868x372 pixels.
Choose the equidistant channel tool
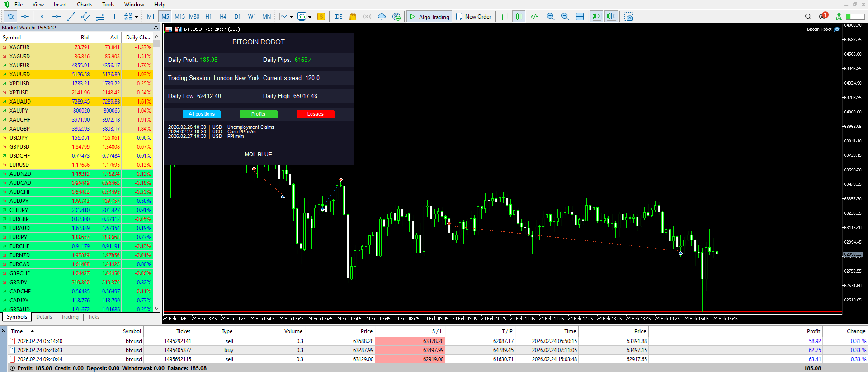click(x=85, y=17)
